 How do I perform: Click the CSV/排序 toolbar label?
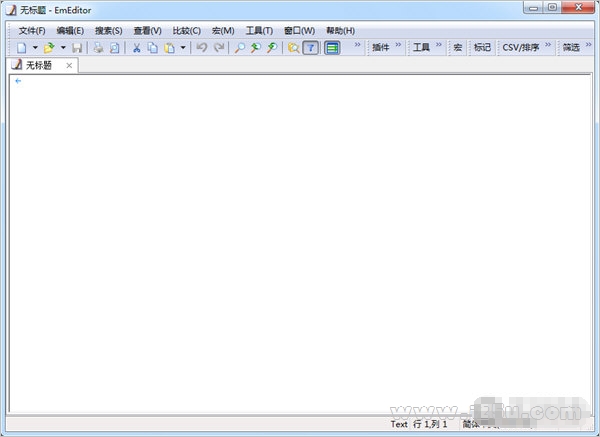click(521, 47)
